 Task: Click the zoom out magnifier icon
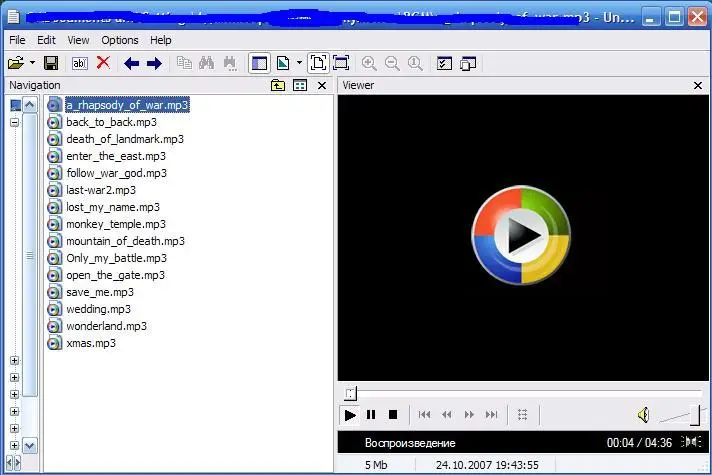[x=392, y=63]
